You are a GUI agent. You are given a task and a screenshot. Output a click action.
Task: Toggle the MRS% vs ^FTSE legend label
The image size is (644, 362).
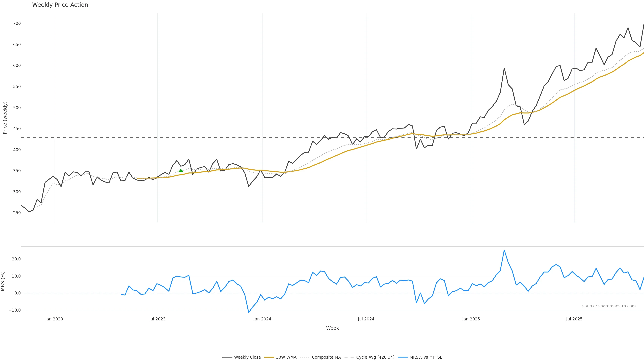[426, 357]
